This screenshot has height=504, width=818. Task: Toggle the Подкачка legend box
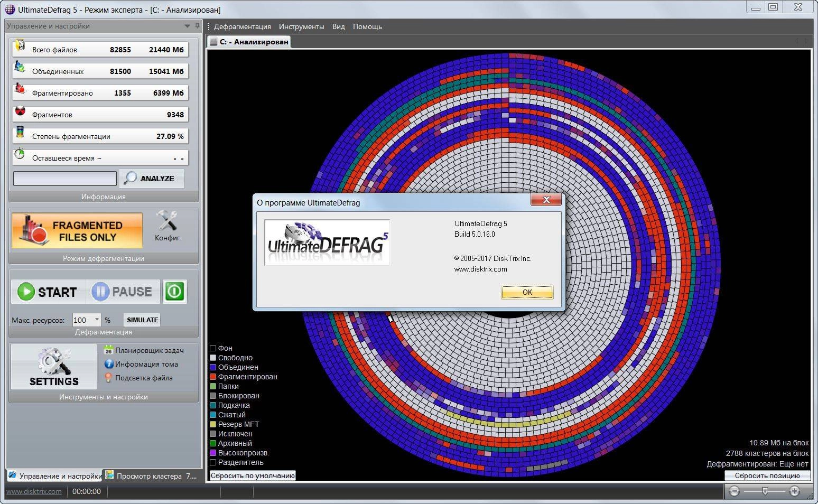(213, 405)
